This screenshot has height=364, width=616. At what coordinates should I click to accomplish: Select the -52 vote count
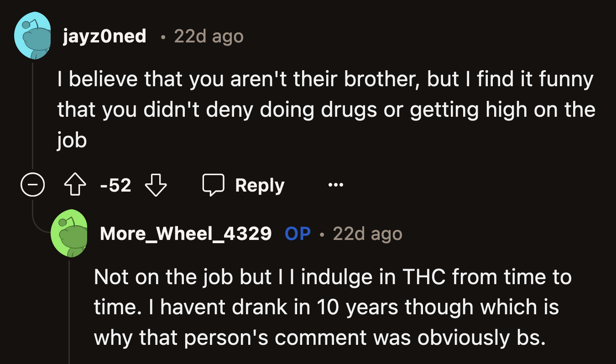coord(115,184)
